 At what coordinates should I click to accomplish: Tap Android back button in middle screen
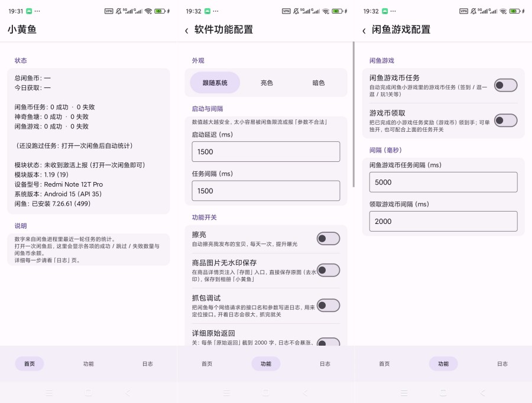[x=306, y=392]
